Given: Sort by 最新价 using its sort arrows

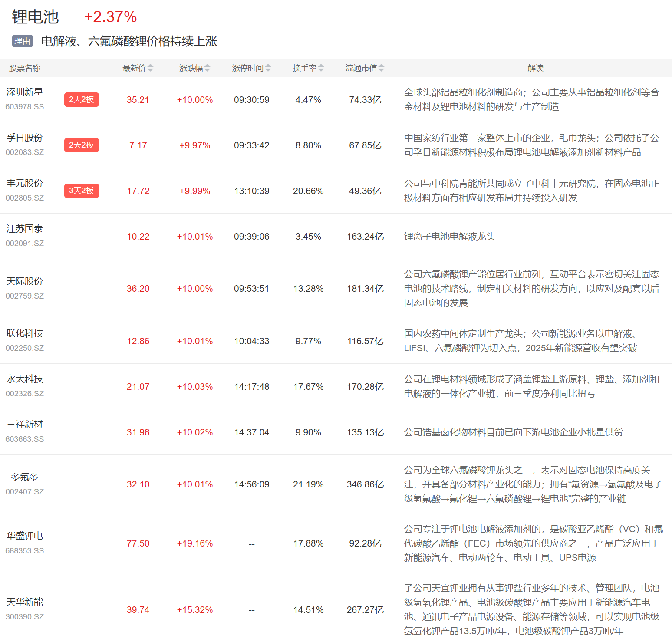Looking at the screenshot, I should point(150,68).
